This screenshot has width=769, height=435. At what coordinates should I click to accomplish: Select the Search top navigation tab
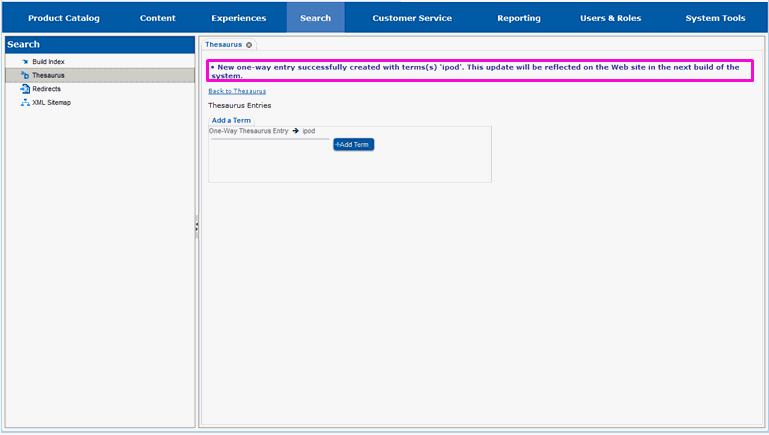(315, 18)
